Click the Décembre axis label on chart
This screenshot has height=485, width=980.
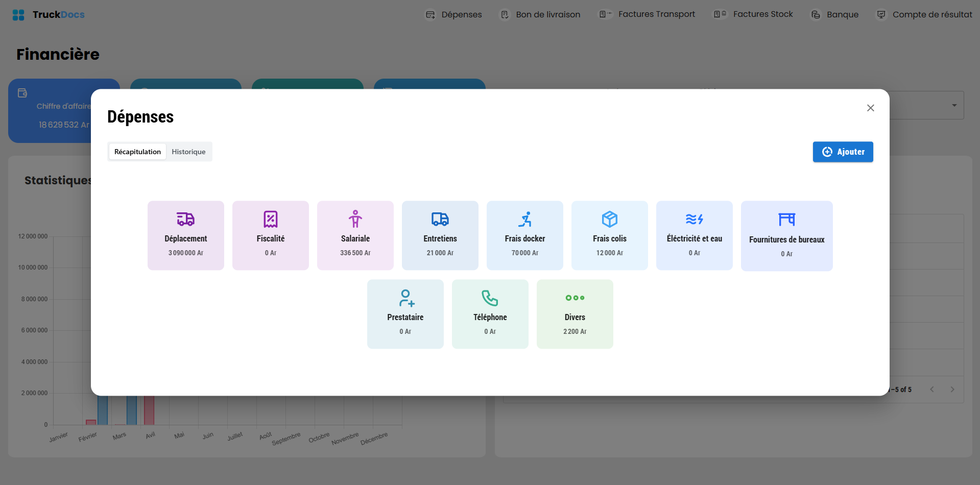tap(374, 439)
